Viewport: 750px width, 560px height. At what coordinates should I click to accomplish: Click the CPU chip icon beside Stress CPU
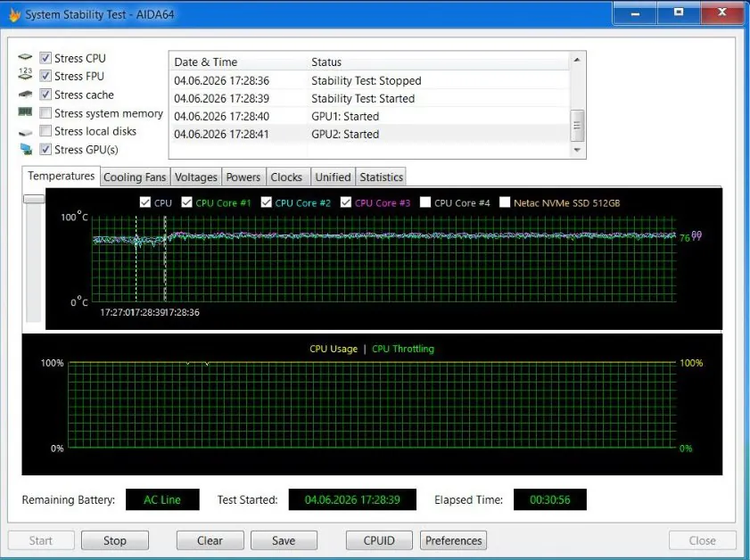point(25,57)
